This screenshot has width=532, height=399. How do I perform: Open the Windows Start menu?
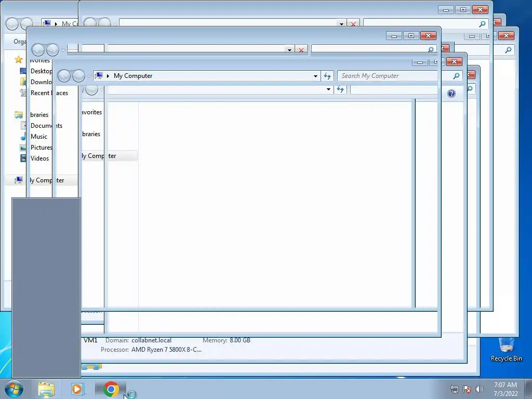(x=14, y=389)
